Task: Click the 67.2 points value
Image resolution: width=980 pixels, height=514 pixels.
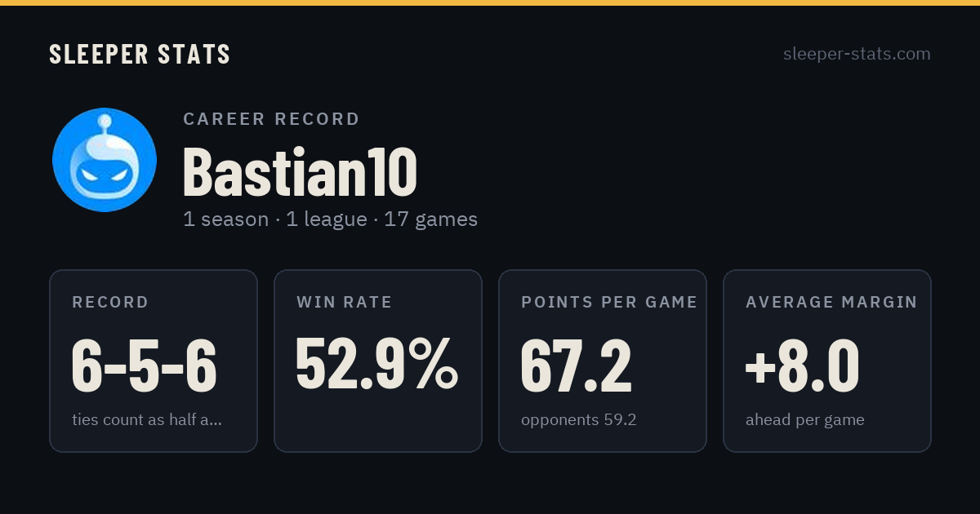Action: click(577, 366)
